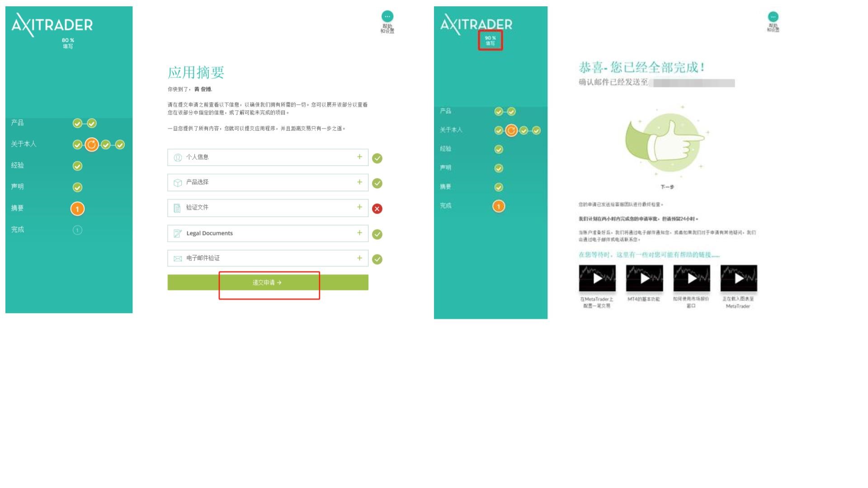Expand 个人信息 section with plus sign

[359, 157]
